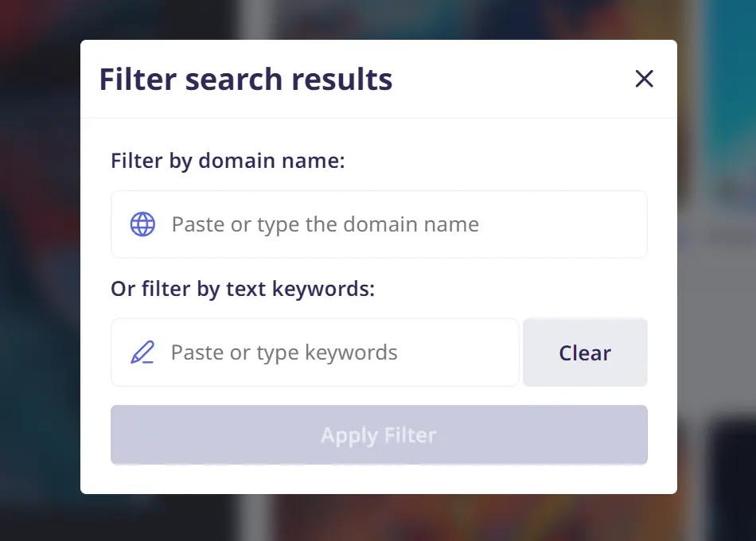Select the pen icon beside the keywords field
This screenshot has width=756, height=541.
click(142, 352)
